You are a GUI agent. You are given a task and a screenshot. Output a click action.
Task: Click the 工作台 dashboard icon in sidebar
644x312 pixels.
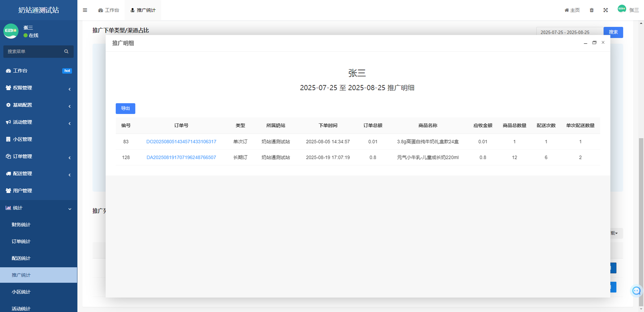tap(8, 71)
